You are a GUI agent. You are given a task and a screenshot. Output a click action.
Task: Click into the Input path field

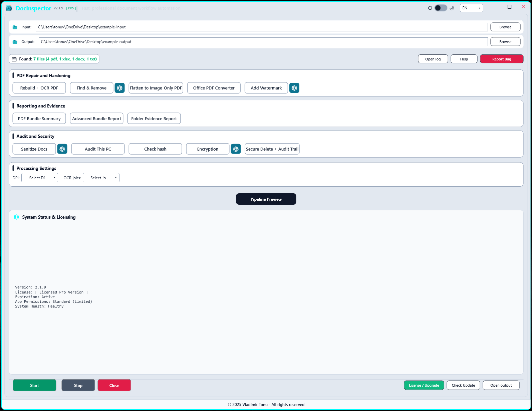point(262,27)
